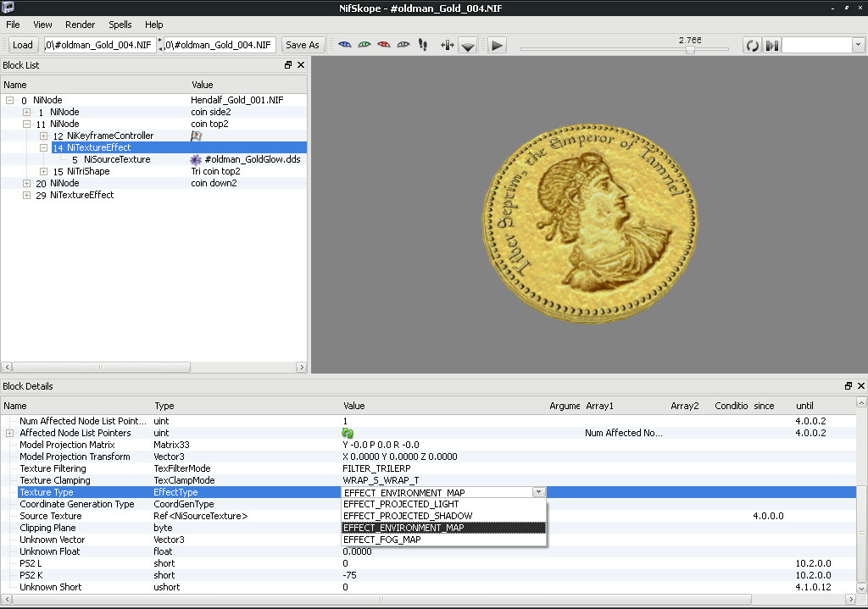Click the load file path field
This screenshot has width=868, height=609.
pyautogui.click(x=100, y=45)
